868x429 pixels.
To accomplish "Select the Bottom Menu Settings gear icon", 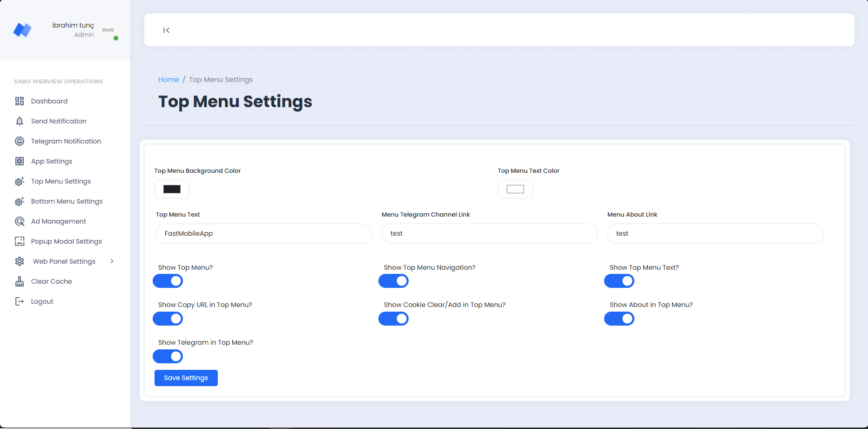I will click(x=19, y=201).
